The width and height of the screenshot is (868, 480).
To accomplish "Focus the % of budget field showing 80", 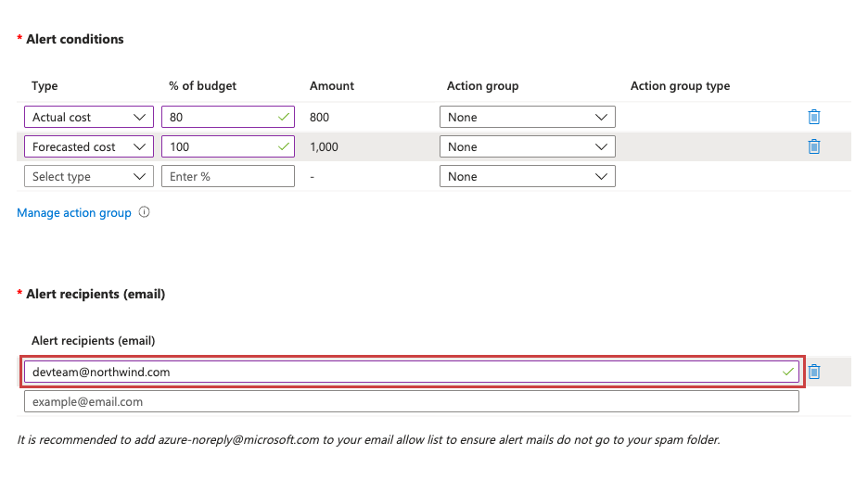I will (x=227, y=118).
